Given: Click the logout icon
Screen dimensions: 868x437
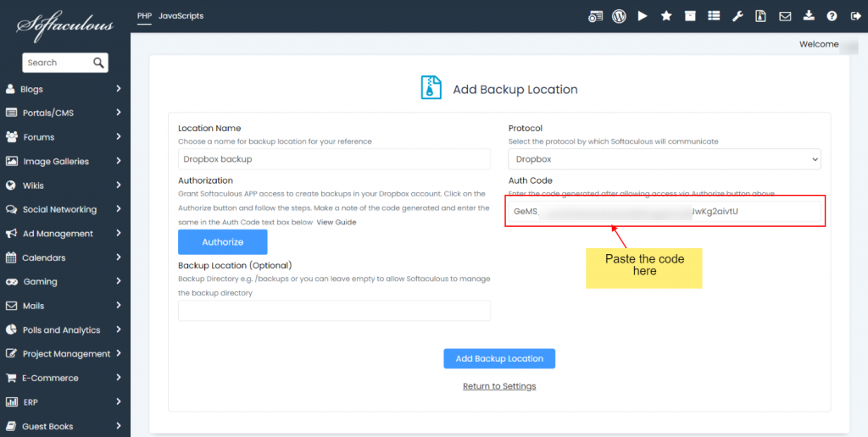Looking at the screenshot, I should pos(854,16).
